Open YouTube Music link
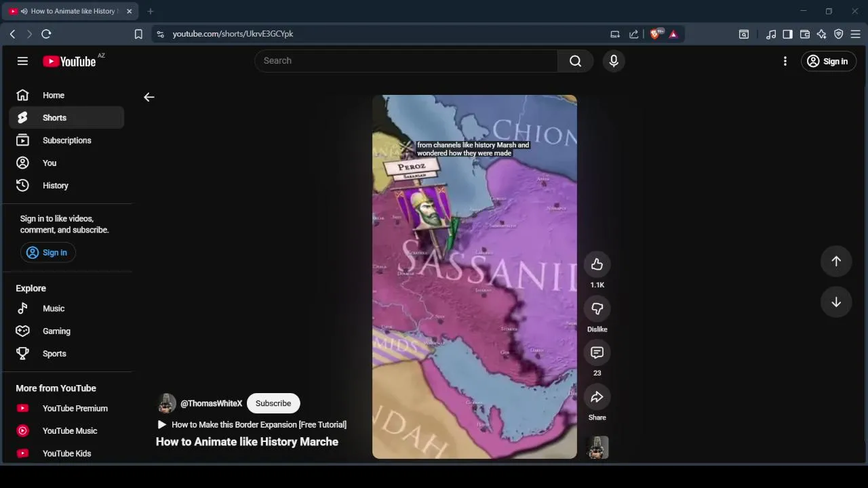The width and height of the screenshot is (868, 488). (x=66, y=431)
